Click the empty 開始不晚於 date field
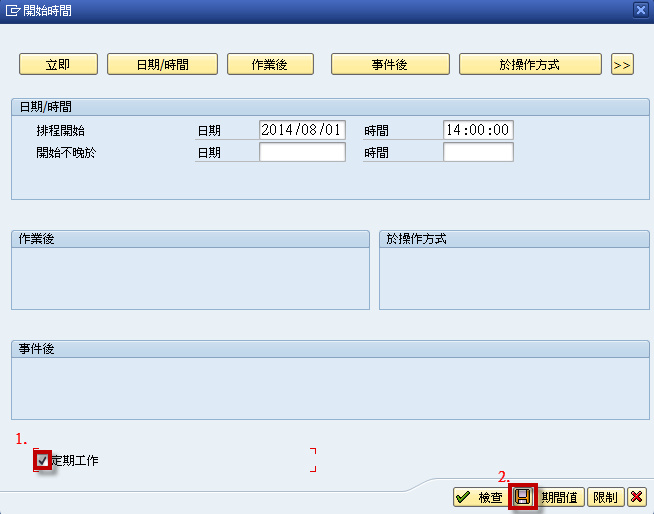The image size is (654, 514). point(302,152)
